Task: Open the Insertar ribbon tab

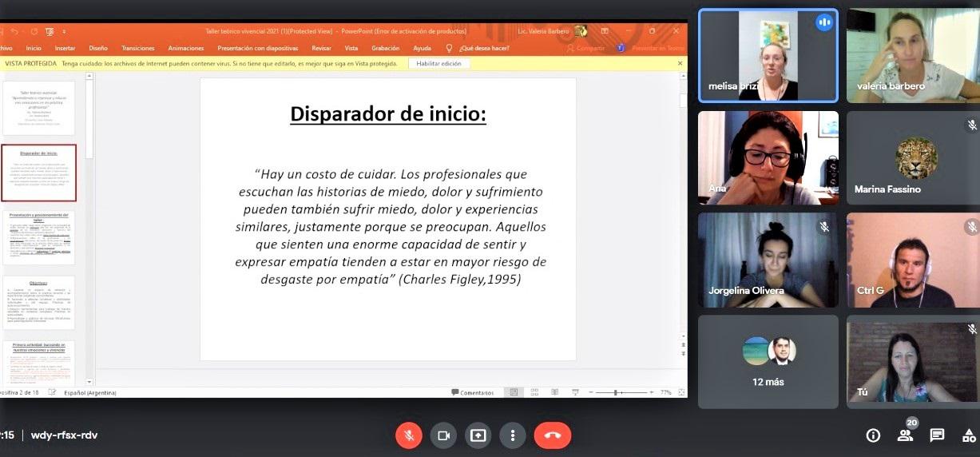Action: coord(65,48)
